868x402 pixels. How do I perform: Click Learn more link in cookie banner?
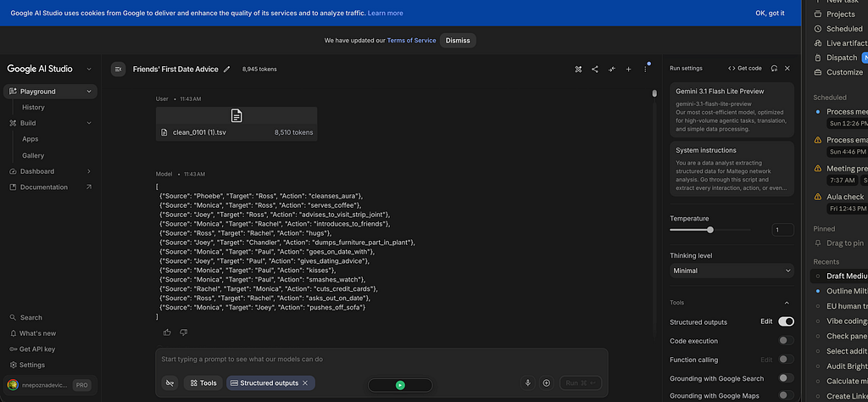(386, 13)
